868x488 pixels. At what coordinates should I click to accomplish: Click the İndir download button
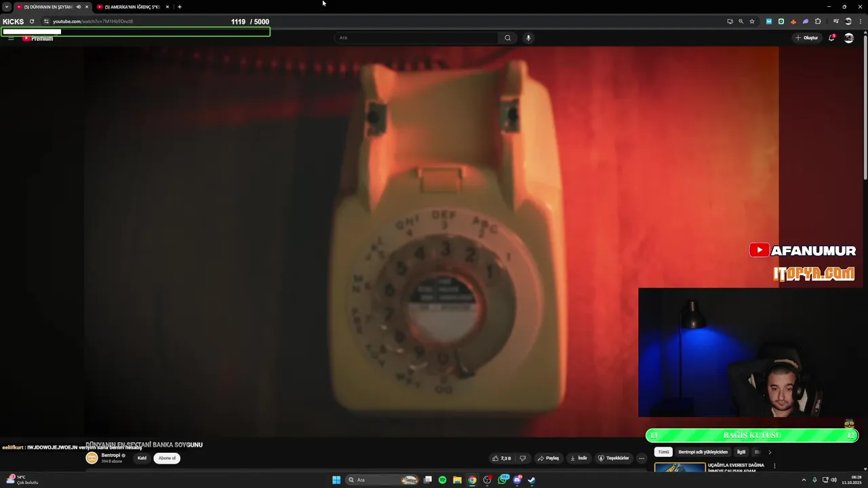coord(578,458)
